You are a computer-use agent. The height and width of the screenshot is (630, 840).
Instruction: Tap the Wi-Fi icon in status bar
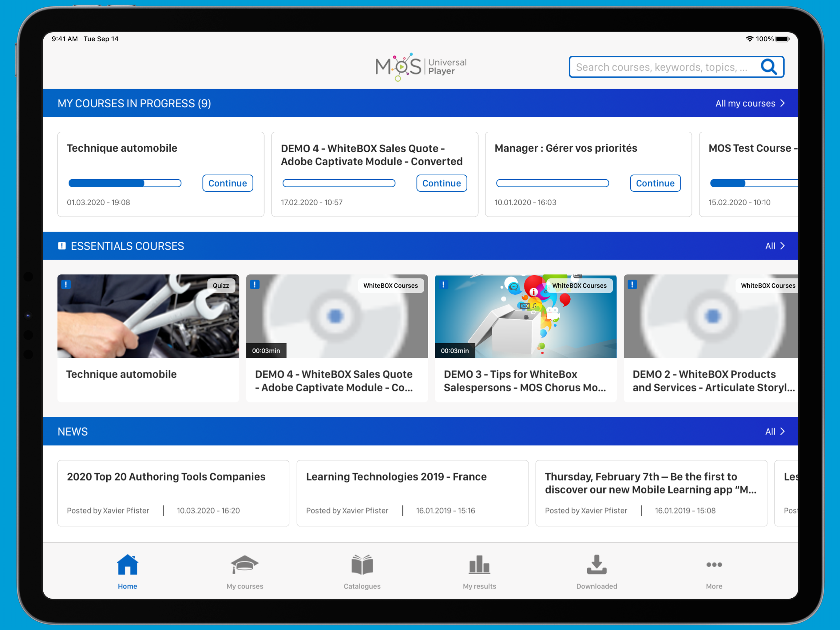point(750,39)
